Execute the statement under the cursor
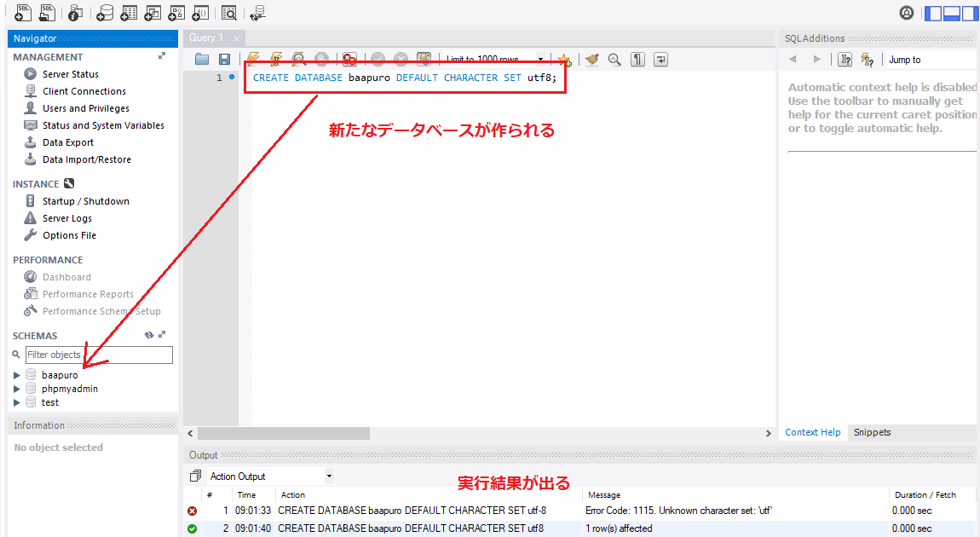 pyautogui.click(x=275, y=60)
